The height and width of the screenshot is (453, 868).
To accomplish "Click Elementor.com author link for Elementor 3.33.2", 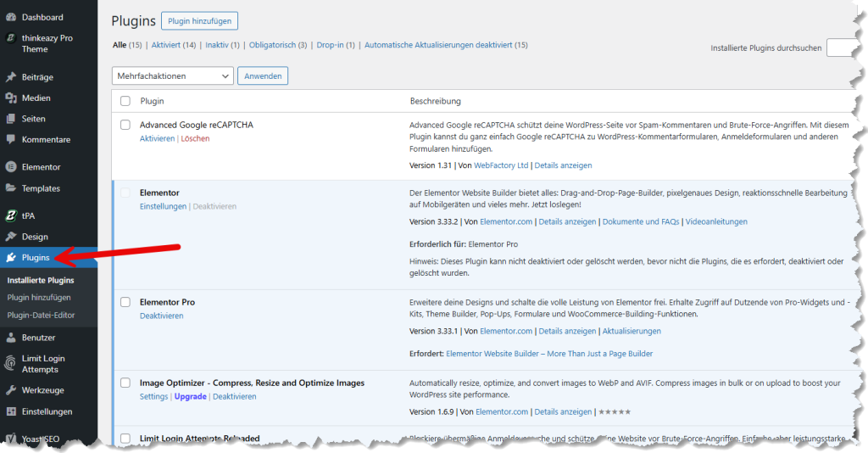I will tap(506, 221).
